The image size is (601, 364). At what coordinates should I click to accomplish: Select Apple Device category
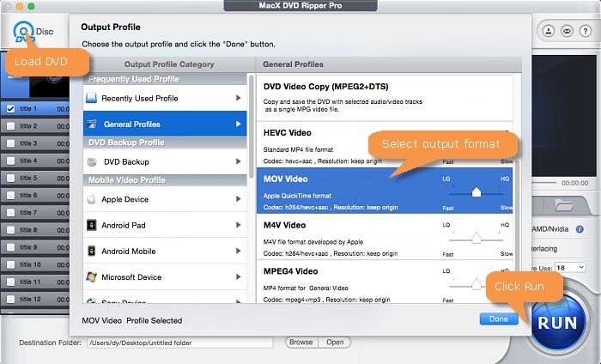pos(165,199)
